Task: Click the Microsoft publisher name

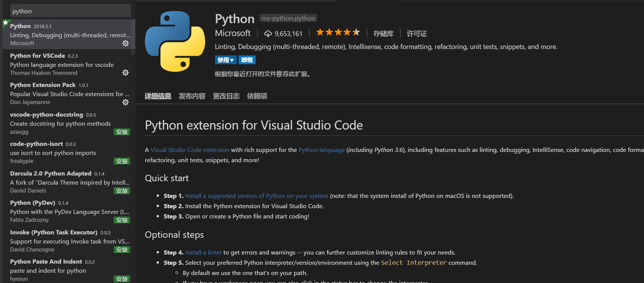Action: [x=233, y=33]
